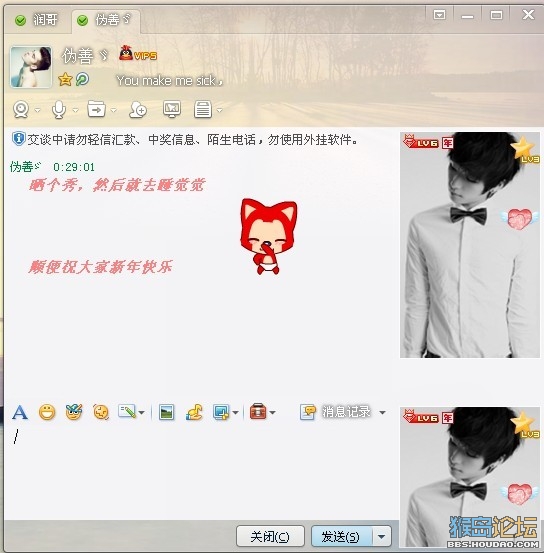This screenshot has width=544, height=553.
Task: Click the contact's upper QQ show image
Action: click(470, 245)
